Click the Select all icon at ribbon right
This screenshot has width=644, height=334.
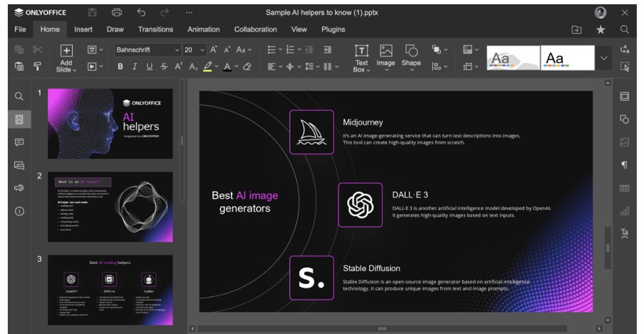(x=625, y=67)
